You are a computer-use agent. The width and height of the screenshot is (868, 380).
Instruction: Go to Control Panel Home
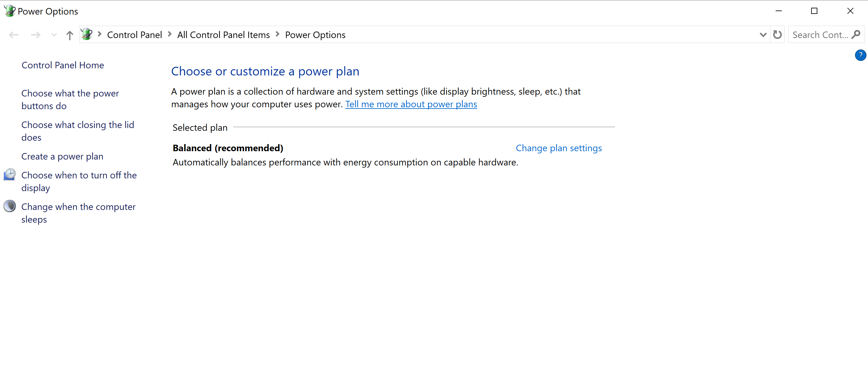click(x=63, y=65)
